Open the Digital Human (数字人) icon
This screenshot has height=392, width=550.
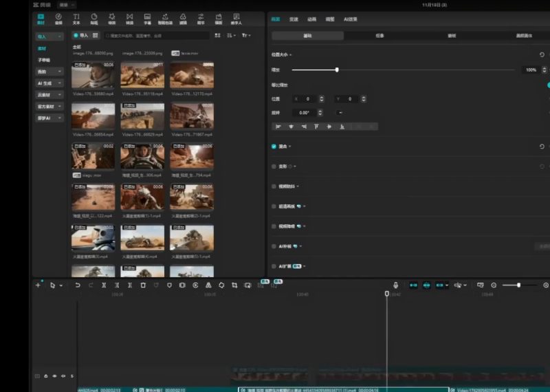[236, 19]
